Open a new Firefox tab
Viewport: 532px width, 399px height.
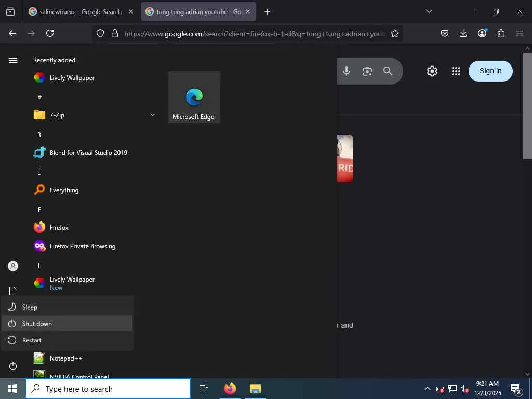268,12
